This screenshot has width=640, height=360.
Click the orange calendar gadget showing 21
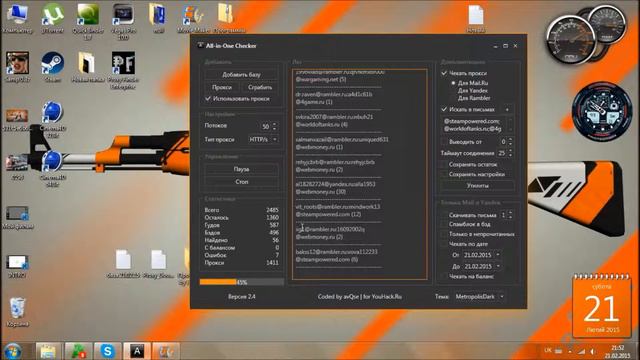click(601, 306)
